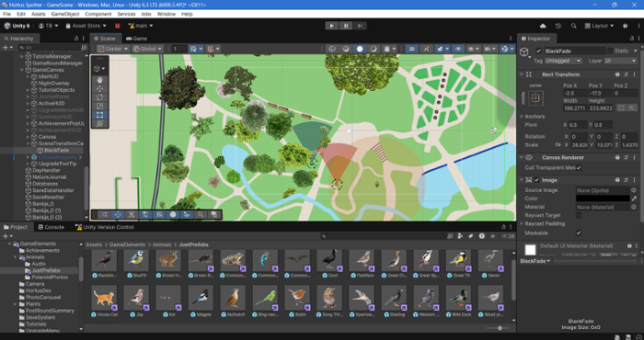
Task: Open the Undo History clock icon
Action: [x=558, y=26]
